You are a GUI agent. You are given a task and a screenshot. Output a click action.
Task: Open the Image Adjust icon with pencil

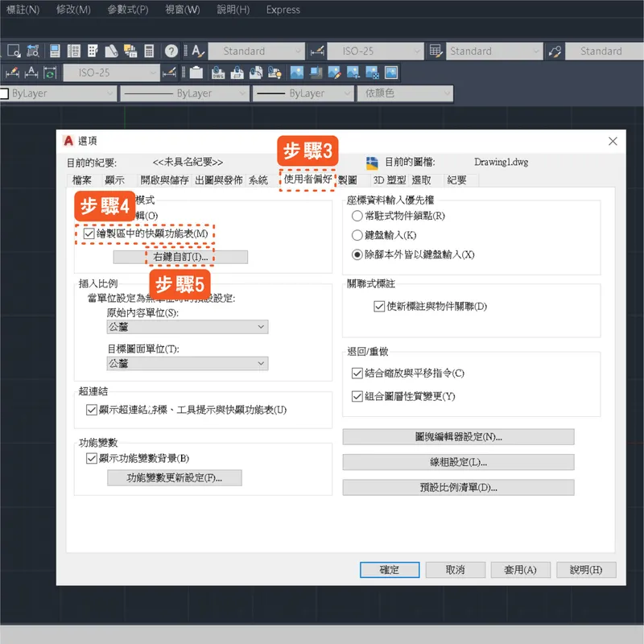(x=335, y=72)
